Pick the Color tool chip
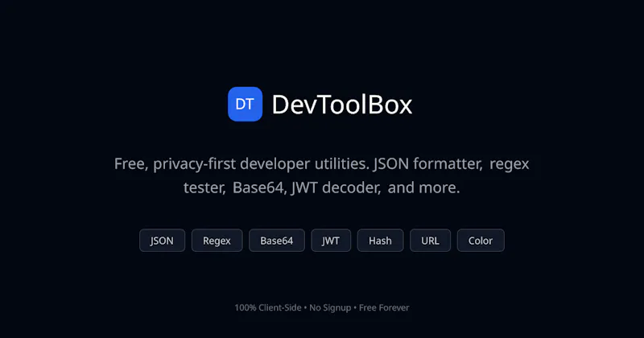The image size is (644, 338). click(x=481, y=241)
